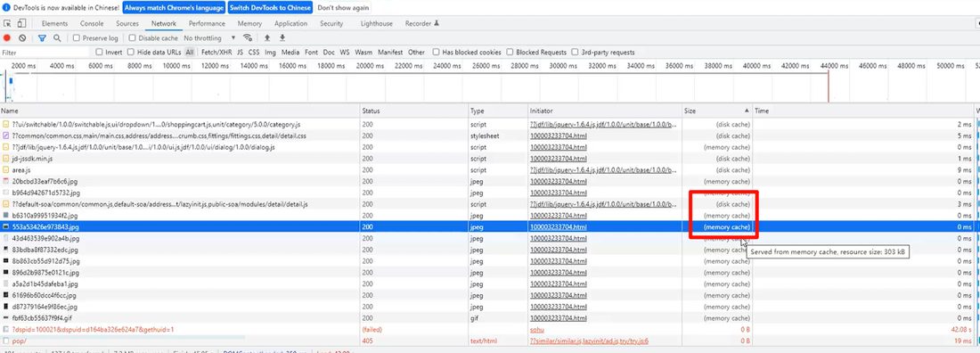
Task: Click the Filter text input field
Action: point(45,53)
